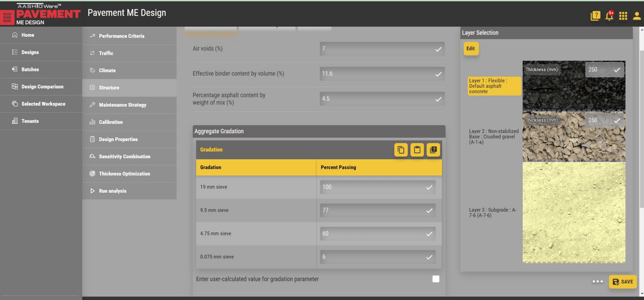Click the Aggregate Gradation section header

click(x=319, y=131)
